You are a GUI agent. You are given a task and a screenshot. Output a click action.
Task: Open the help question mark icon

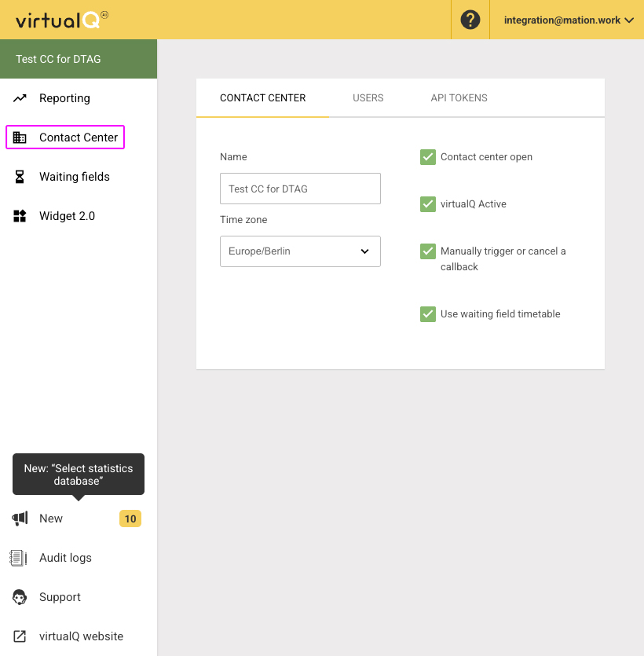point(470,20)
